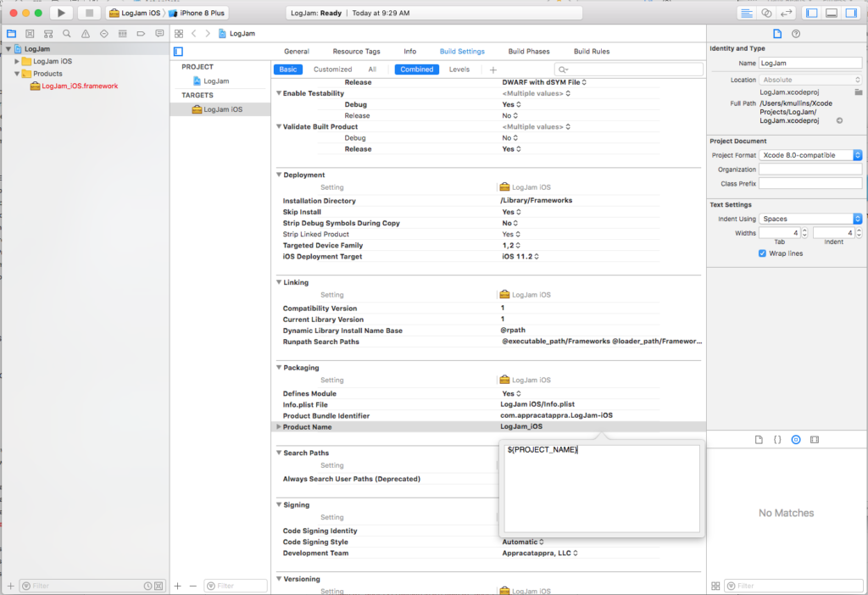Change Indent Using from the Spaces dropdown

pos(811,218)
